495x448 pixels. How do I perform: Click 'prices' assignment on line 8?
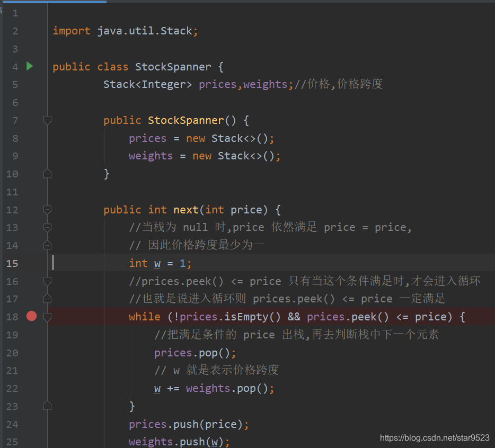tap(147, 138)
